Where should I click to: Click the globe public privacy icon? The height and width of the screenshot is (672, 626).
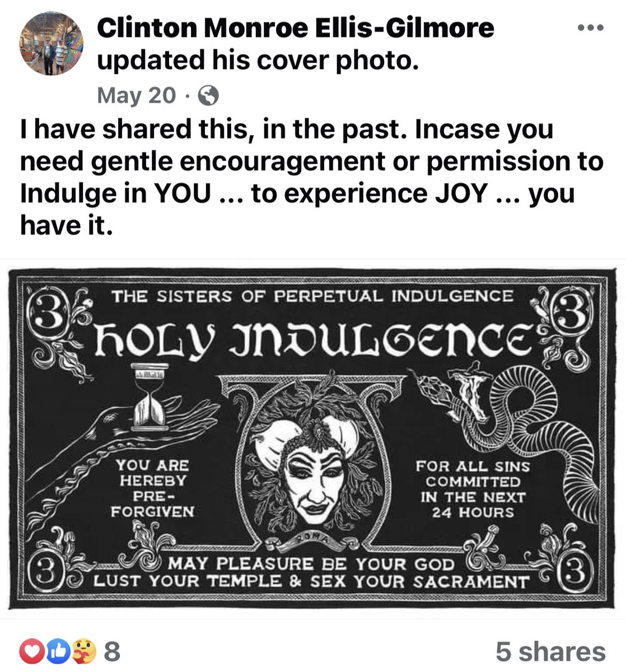(x=209, y=96)
